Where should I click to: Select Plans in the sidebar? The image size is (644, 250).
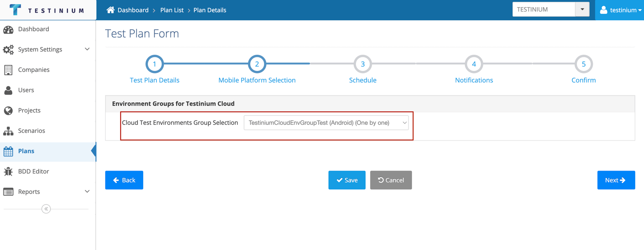point(48,151)
